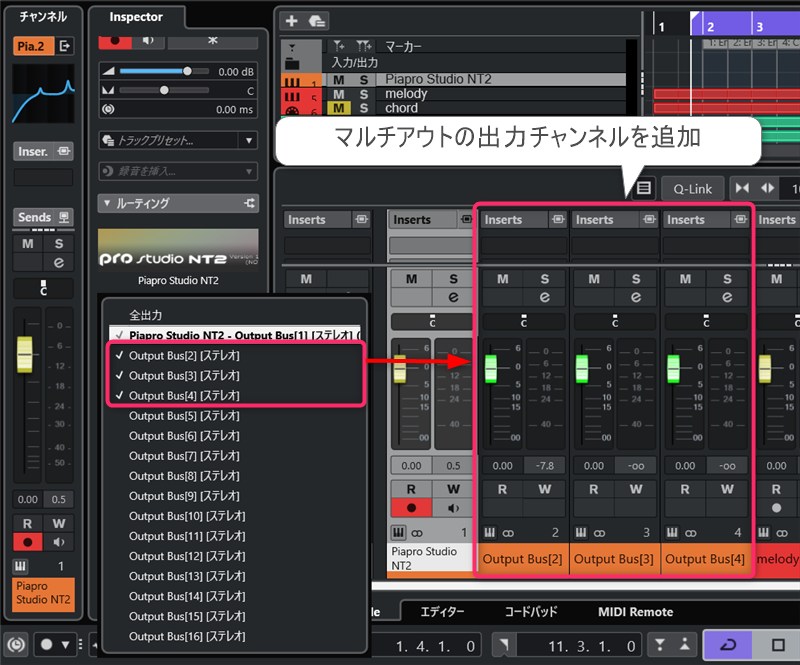This screenshot has width=800, height=665.
Task: Solo the melody track in track list
Action: 363,94
